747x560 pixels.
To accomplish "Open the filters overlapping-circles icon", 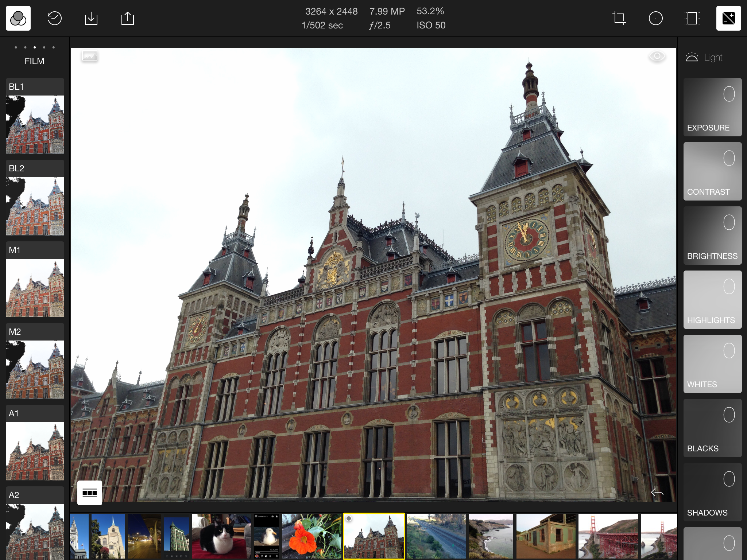I will point(18,18).
